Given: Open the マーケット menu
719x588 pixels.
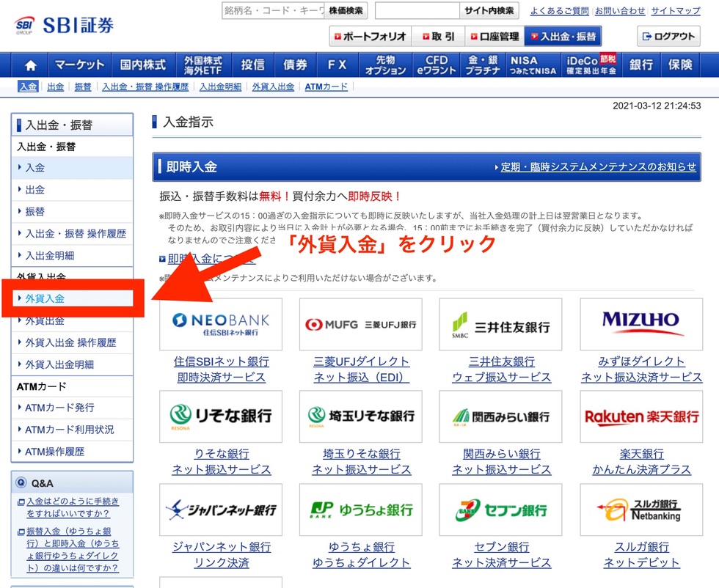Looking at the screenshot, I should [x=79, y=65].
